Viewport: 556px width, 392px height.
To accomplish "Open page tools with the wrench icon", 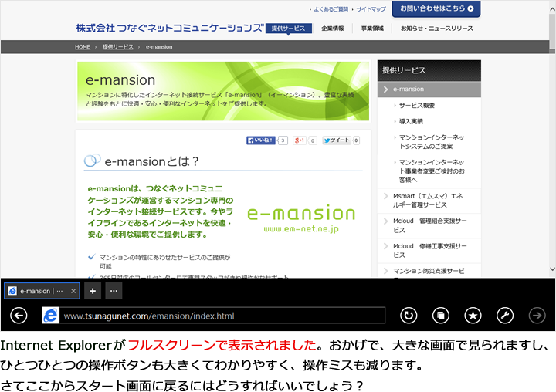I will 505,316.
